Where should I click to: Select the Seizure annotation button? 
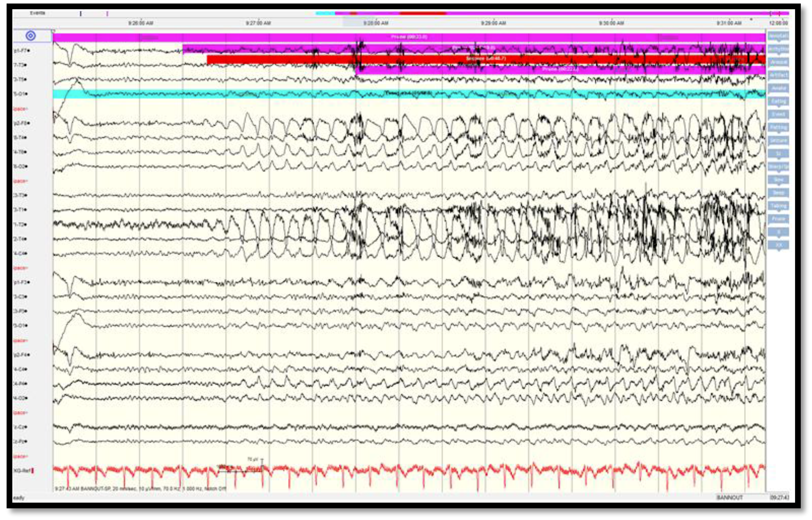coord(779,141)
